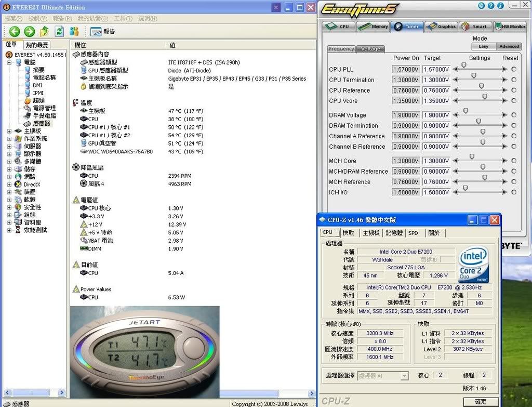Click the 確定 OK button in CPU-Z
Viewport: 532px width, 407px height.
coord(481,402)
